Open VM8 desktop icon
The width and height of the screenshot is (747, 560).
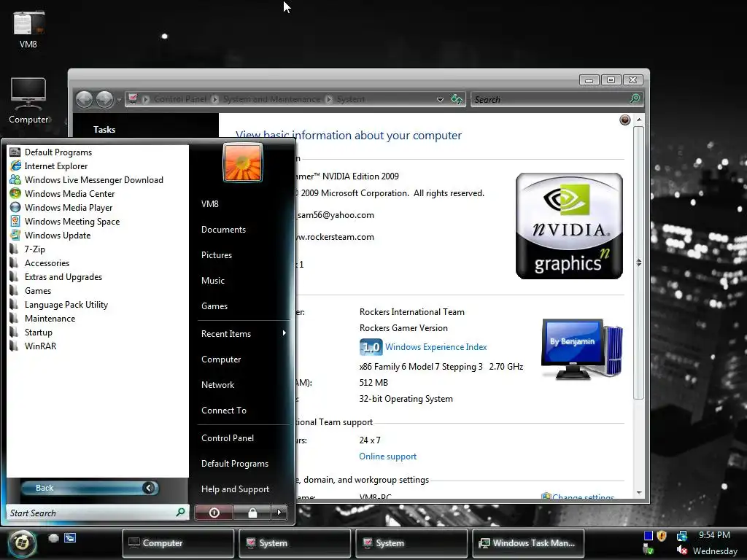click(x=28, y=29)
